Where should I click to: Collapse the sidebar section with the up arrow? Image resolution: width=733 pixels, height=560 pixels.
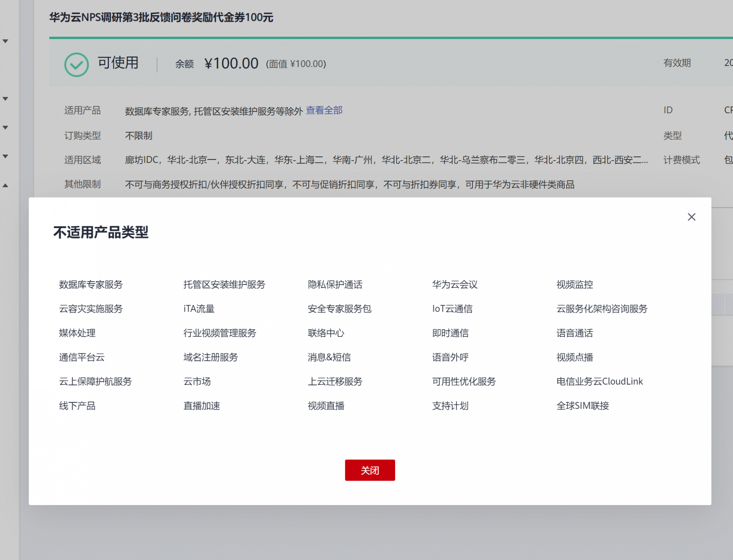(x=5, y=186)
